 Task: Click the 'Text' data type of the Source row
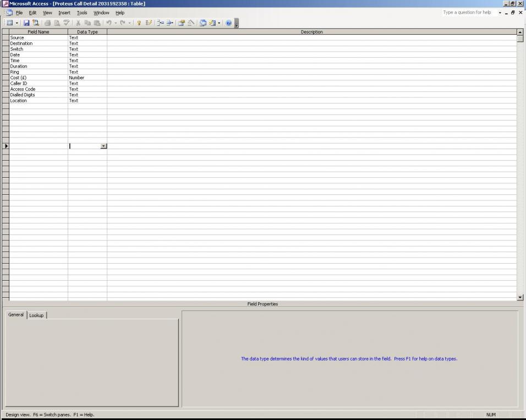[x=87, y=37]
